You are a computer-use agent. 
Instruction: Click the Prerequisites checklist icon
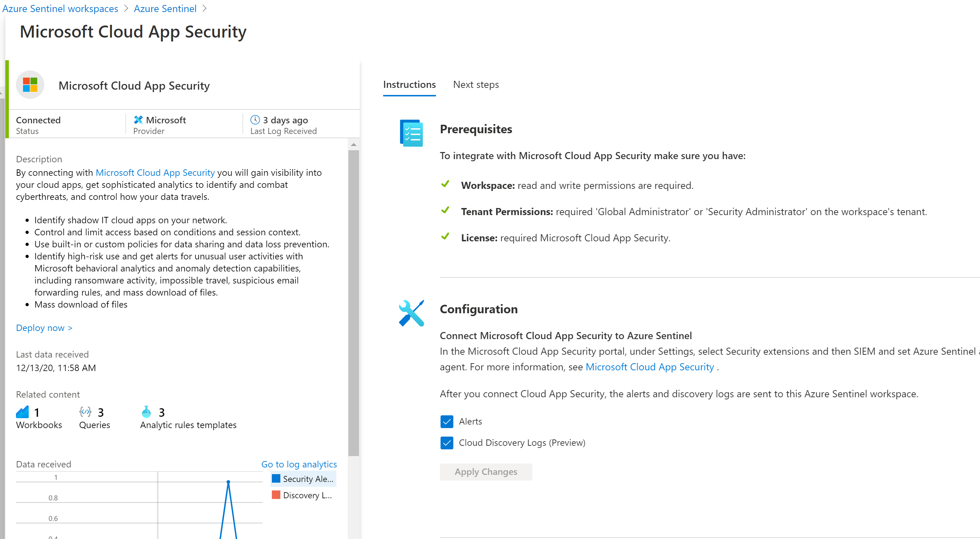[x=411, y=133]
